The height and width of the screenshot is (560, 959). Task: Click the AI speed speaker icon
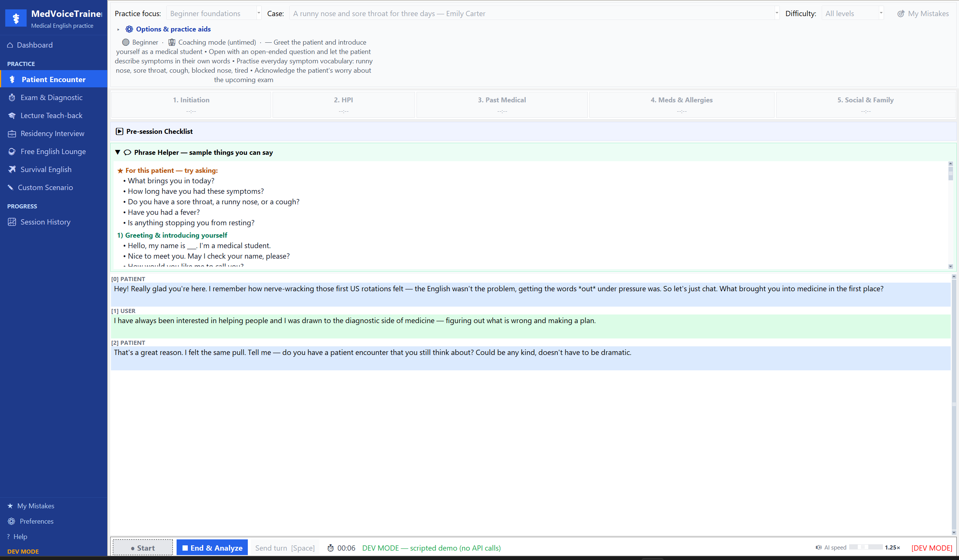818,547
